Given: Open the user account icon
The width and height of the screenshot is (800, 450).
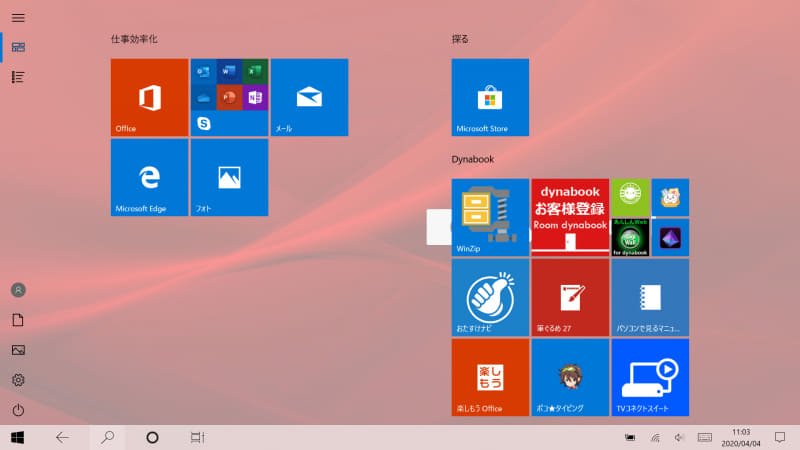Looking at the screenshot, I should [18, 290].
